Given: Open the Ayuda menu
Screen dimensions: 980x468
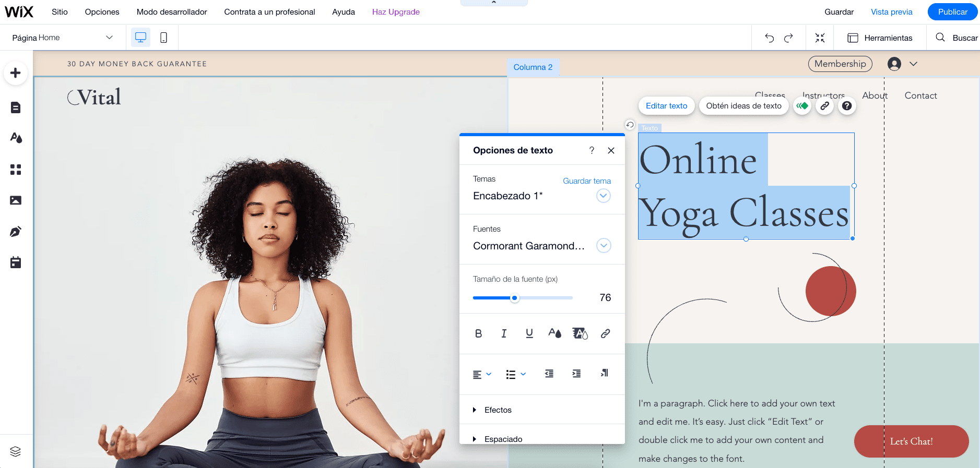Looking at the screenshot, I should point(344,11).
